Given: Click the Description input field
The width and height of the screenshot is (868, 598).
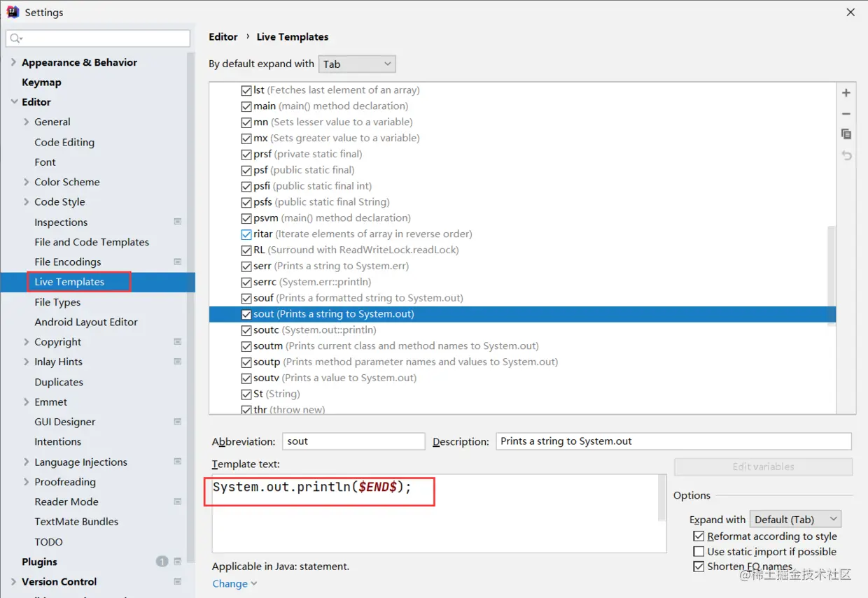Looking at the screenshot, I should (x=673, y=441).
